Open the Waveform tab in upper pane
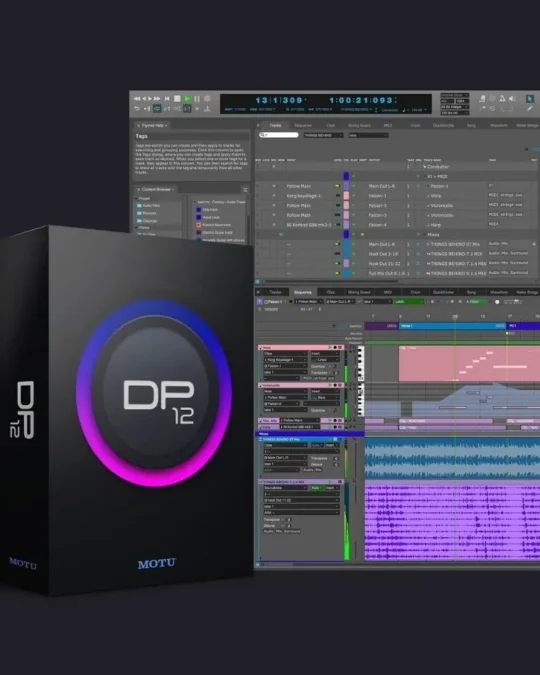This screenshot has height=675, width=540. point(499,125)
